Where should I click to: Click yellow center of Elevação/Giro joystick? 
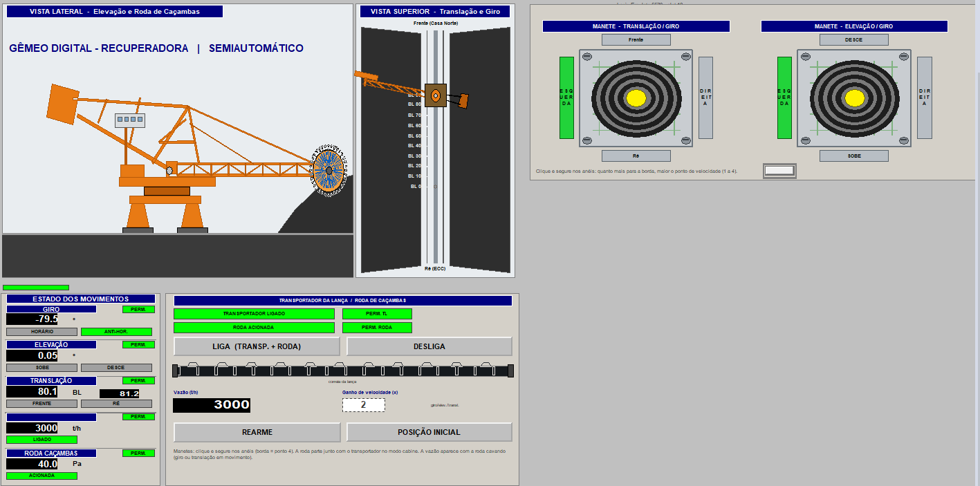click(x=853, y=98)
